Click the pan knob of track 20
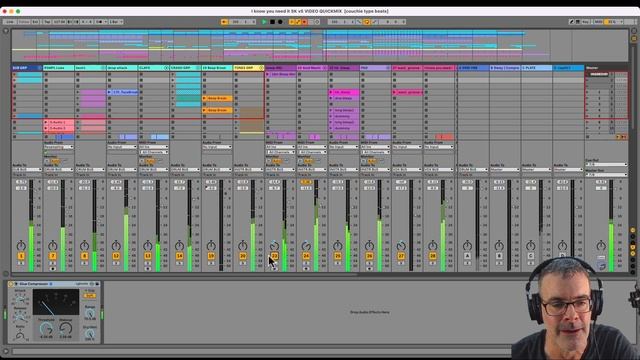This screenshot has width=640, height=360. tap(242, 245)
